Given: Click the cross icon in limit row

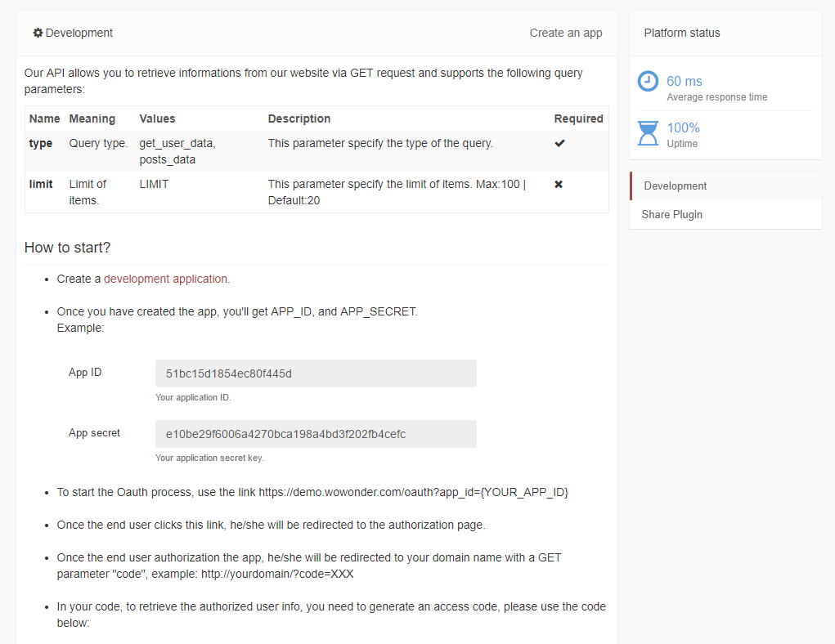Looking at the screenshot, I should click(x=559, y=185).
